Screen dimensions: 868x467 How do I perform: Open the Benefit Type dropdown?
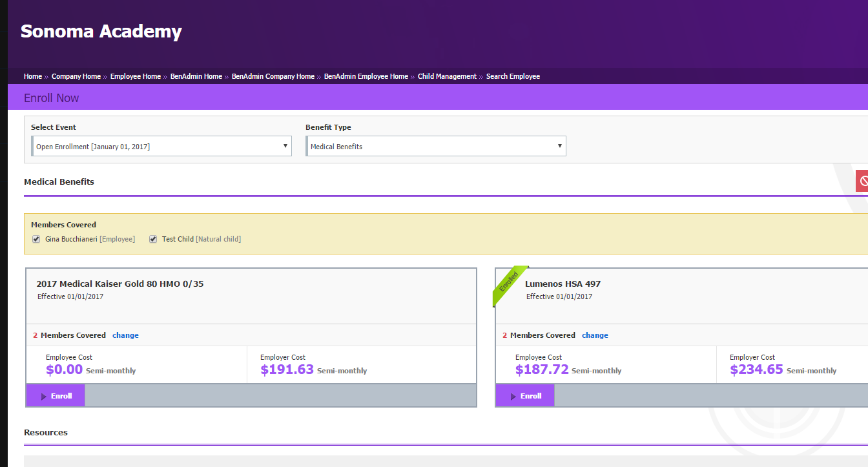click(x=436, y=147)
